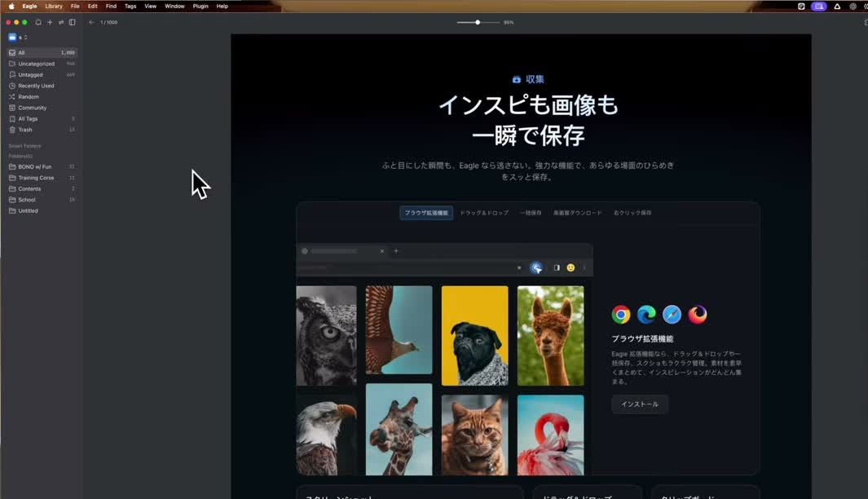The width and height of the screenshot is (868, 499).
Task: Click the orange cat photo thumbnail
Action: [x=475, y=435]
